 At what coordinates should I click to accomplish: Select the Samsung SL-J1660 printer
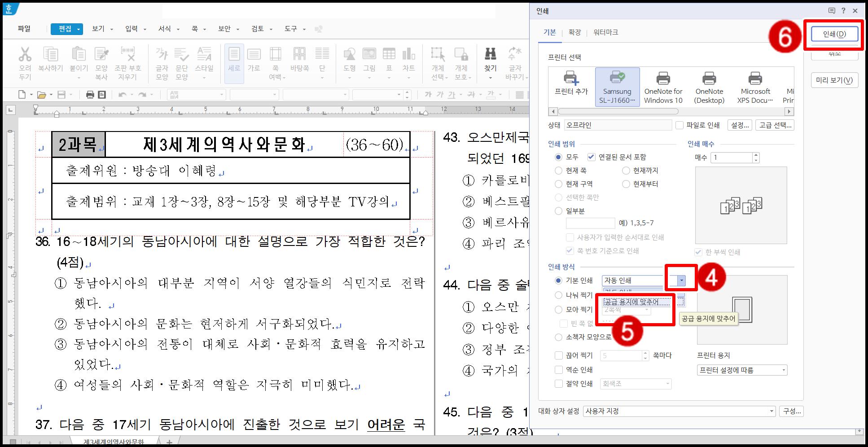[x=618, y=87]
